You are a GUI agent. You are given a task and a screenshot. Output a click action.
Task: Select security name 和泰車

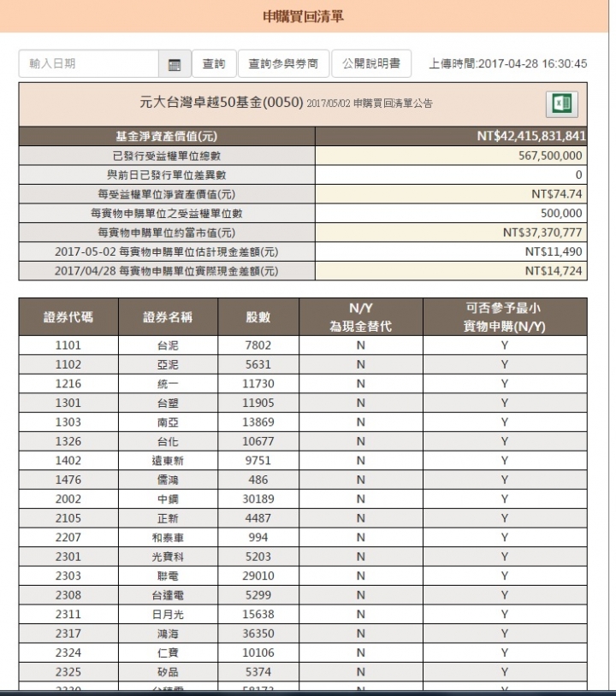[x=168, y=538]
